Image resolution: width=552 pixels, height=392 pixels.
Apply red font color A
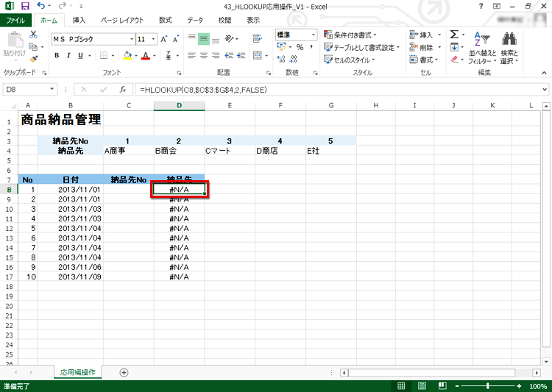coord(146,55)
